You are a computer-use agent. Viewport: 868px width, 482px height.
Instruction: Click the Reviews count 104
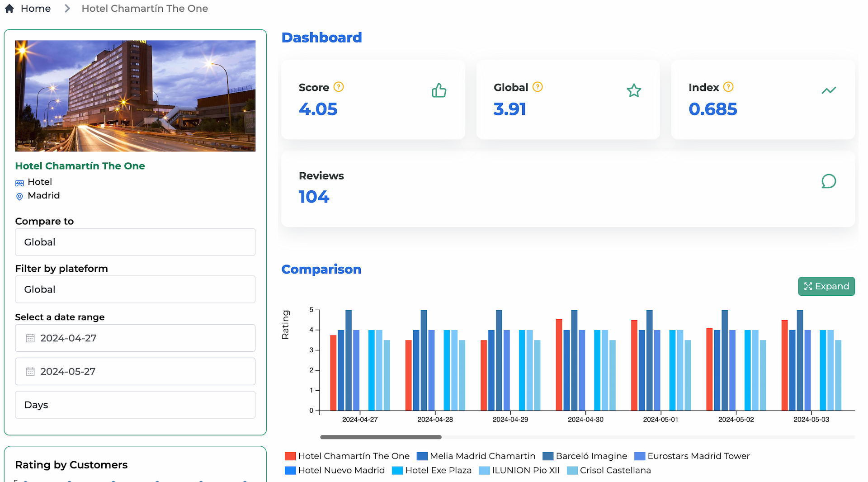pos(314,197)
